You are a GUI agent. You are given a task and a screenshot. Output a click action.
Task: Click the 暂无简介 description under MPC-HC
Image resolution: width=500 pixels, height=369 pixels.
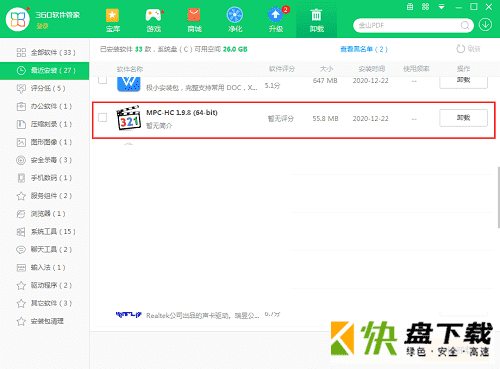(x=159, y=126)
